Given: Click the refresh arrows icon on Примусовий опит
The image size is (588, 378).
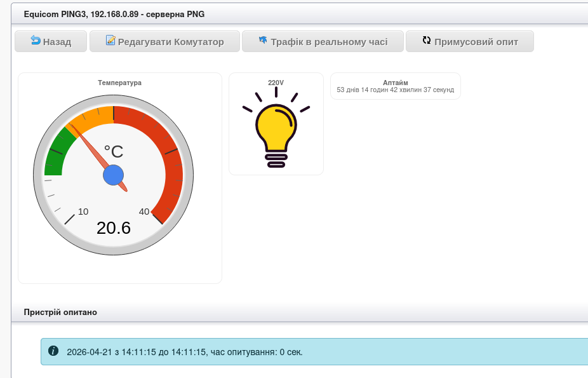Looking at the screenshot, I should point(427,41).
